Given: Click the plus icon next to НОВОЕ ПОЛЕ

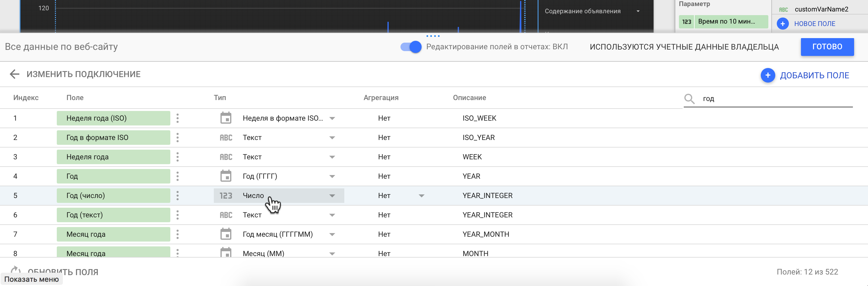Looking at the screenshot, I should tap(783, 24).
